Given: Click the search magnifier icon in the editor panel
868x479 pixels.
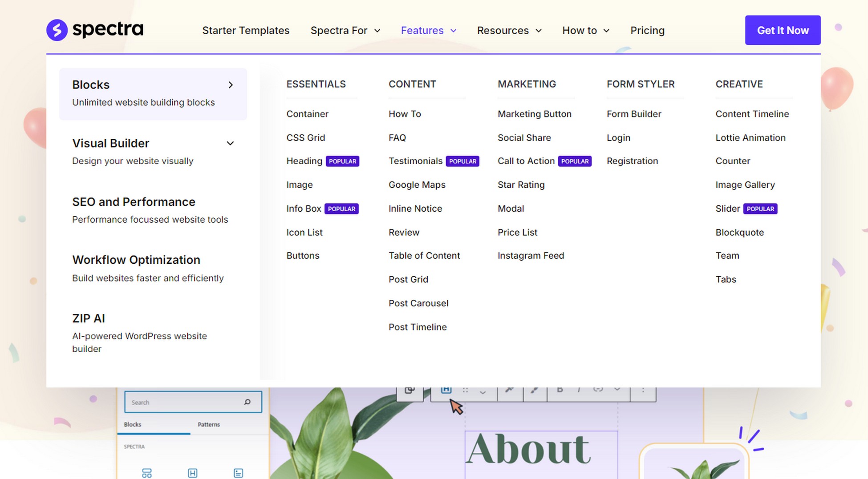Looking at the screenshot, I should click(x=247, y=402).
